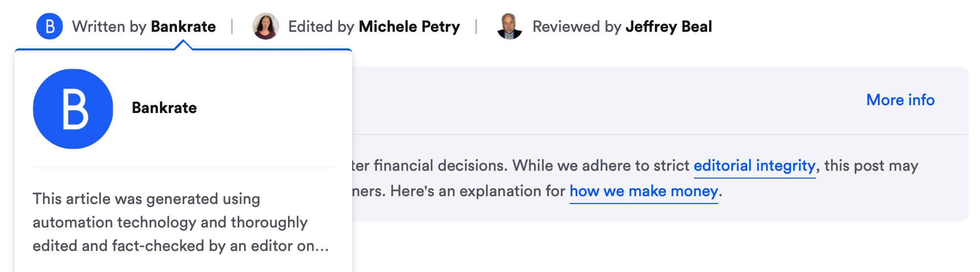Click Jeffrey Beal's profile photo
Viewport: 980px width, 272px height.
(x=510, y=26)
